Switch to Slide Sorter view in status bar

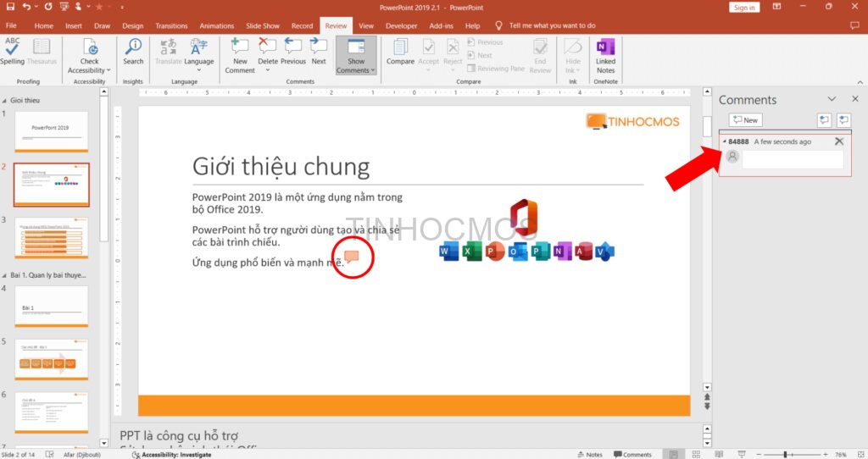(696, 454)
